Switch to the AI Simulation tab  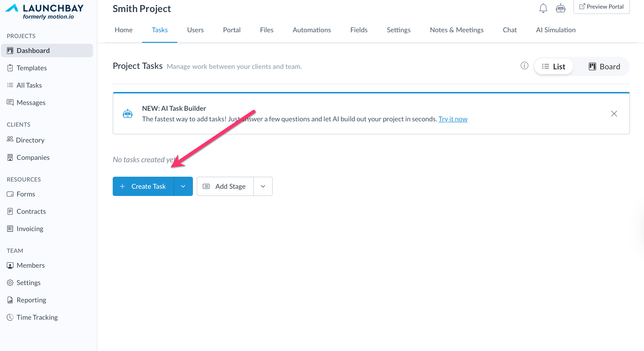[x=556, y=30]
